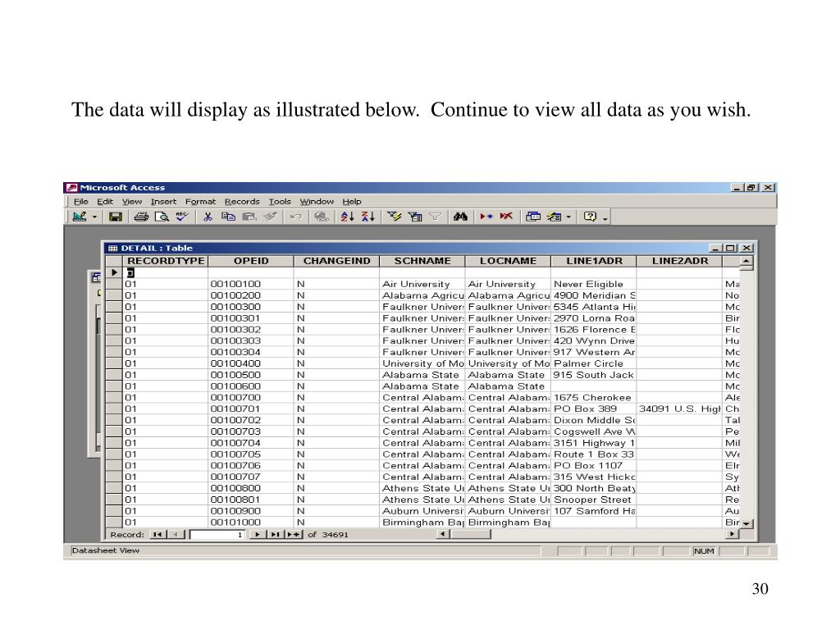Click the New Object AutoForm icon
Viewport: 840px width, 630px height.
click(x=554, y=217)
